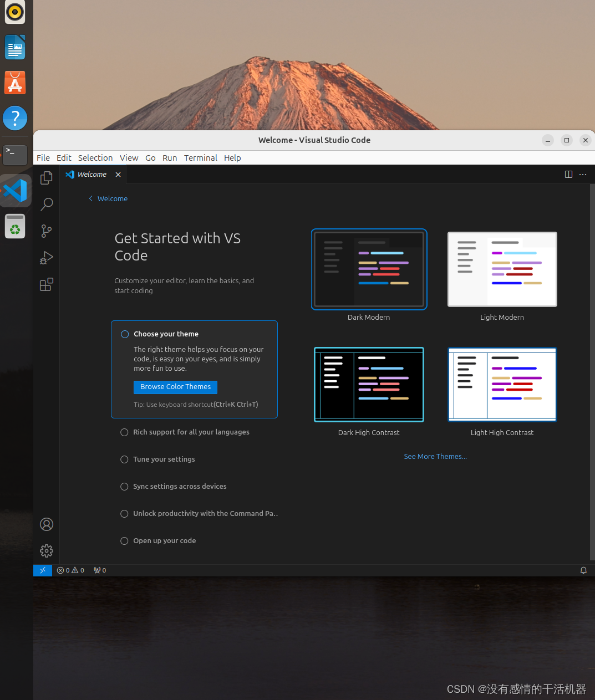Click the editor vertical scrollbar

(x=592, y=371)
